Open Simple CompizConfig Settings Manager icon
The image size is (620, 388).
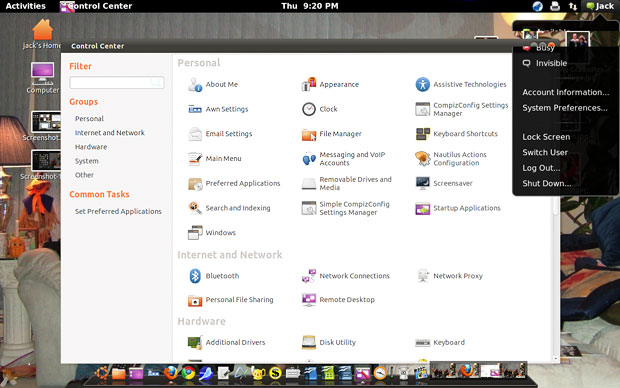(x=309, y=208)
